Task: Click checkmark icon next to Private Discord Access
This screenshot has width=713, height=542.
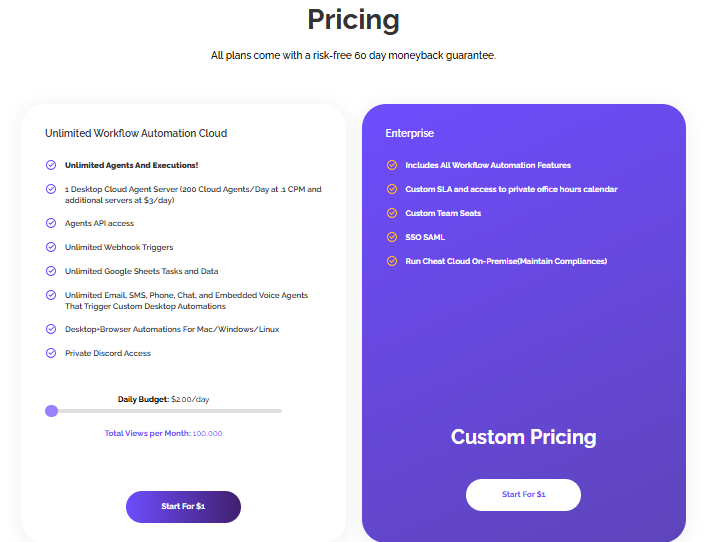Action: click(x=51, y=353)
